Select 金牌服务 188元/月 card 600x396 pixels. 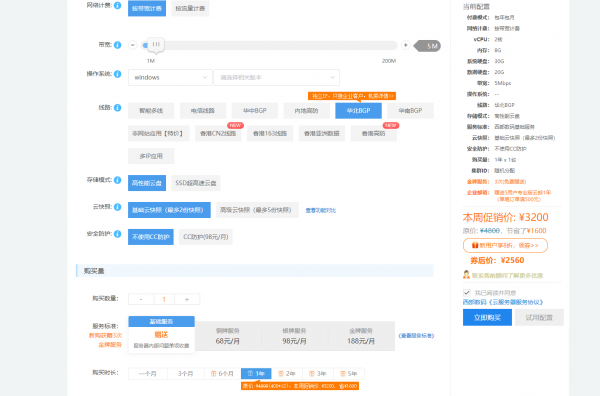click(x=361, y=336)
